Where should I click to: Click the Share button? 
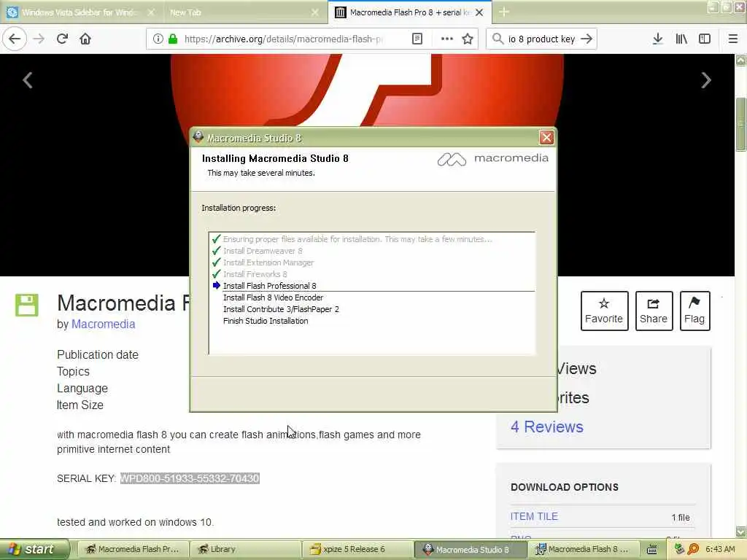(x=654, y=311)
